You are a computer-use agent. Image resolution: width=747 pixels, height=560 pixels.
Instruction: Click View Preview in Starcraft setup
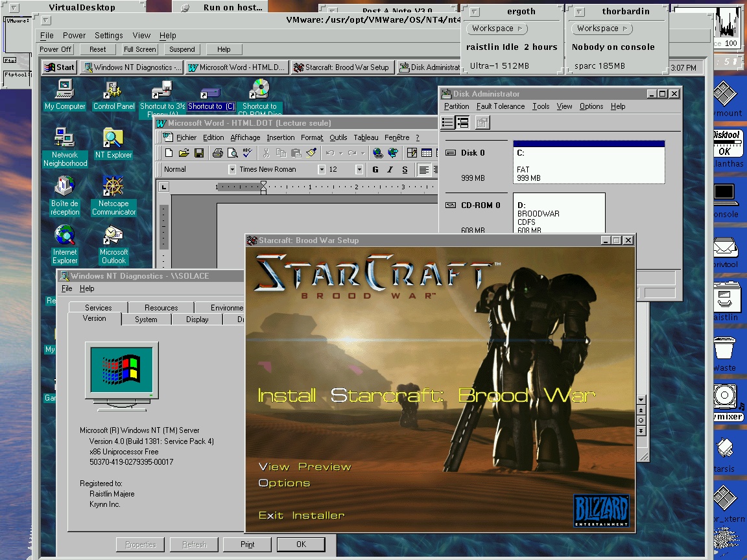pos(305,467)
